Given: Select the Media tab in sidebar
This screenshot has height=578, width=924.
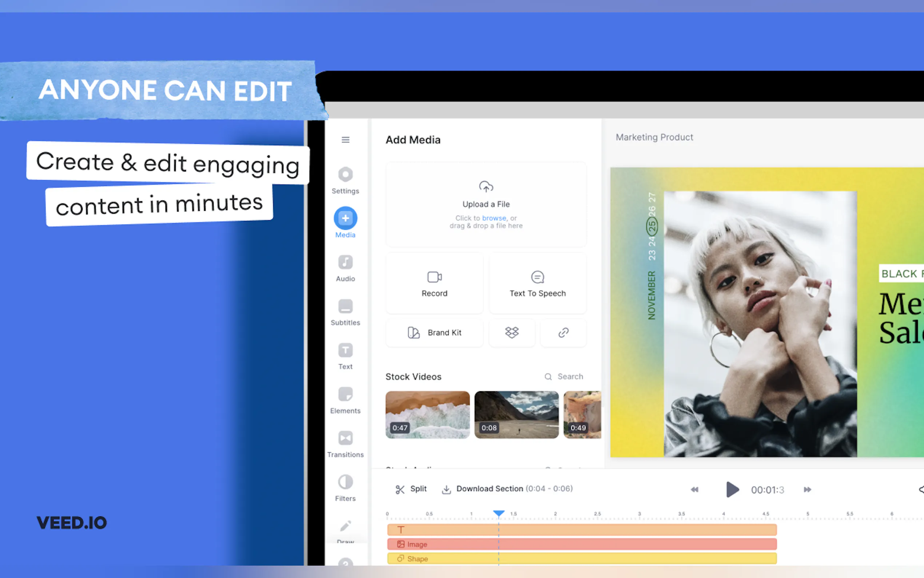Looking at the screenshot, I should [345, 222].
